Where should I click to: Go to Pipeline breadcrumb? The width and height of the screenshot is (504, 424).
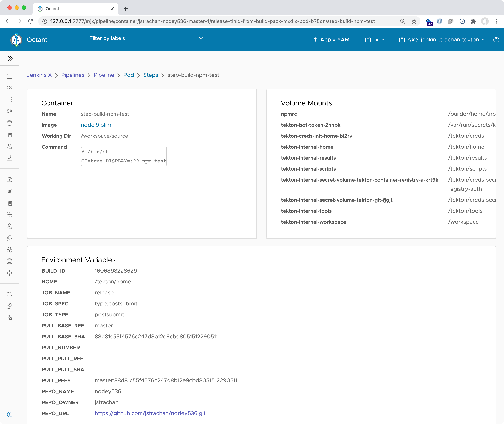[104, 75]
